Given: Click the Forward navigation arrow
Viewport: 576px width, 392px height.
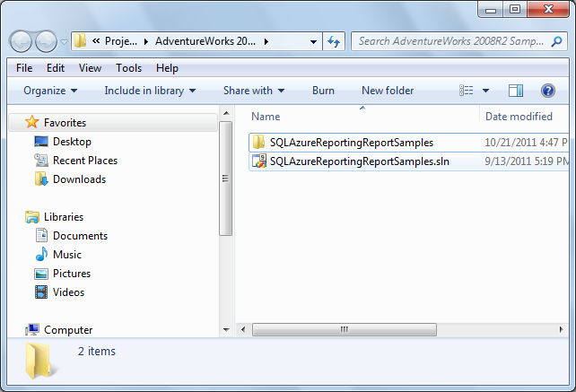Looking at the screenshot, I should (x=46, y=41).
